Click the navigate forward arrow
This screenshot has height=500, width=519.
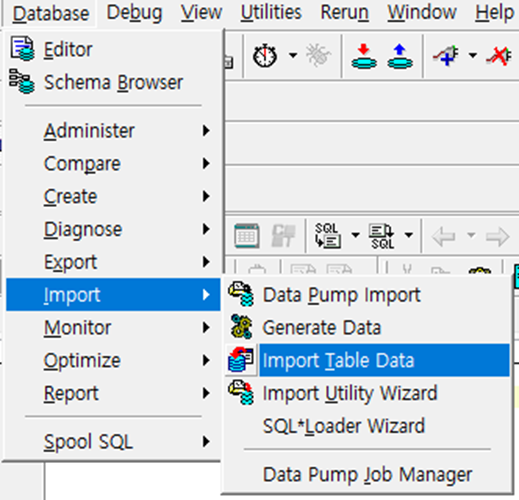pyautogui.click(x=498, y=236)
